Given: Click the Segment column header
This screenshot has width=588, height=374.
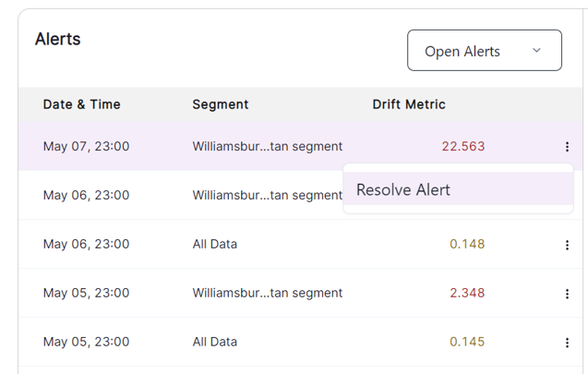Looking at the screenshot, I should coord(221,104).
